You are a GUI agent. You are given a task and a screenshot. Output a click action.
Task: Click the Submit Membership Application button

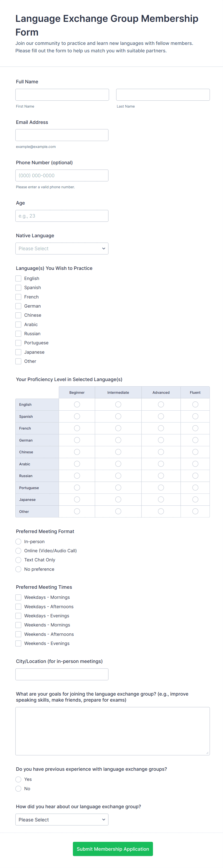pos(113,849)
